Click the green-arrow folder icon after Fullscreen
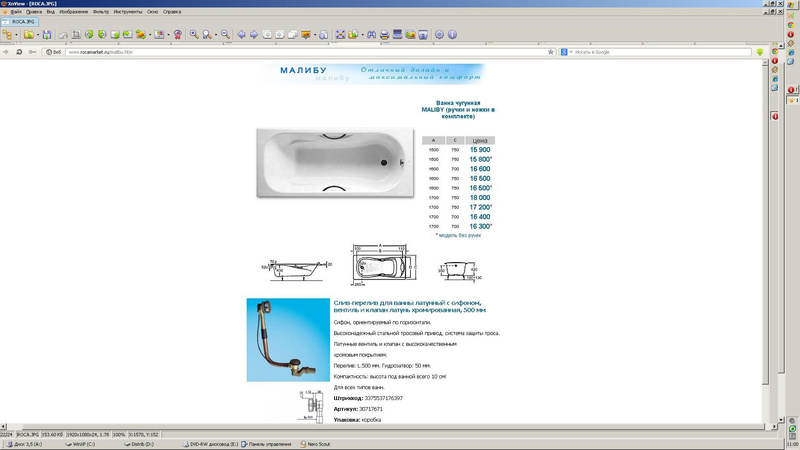 [353, 35]
